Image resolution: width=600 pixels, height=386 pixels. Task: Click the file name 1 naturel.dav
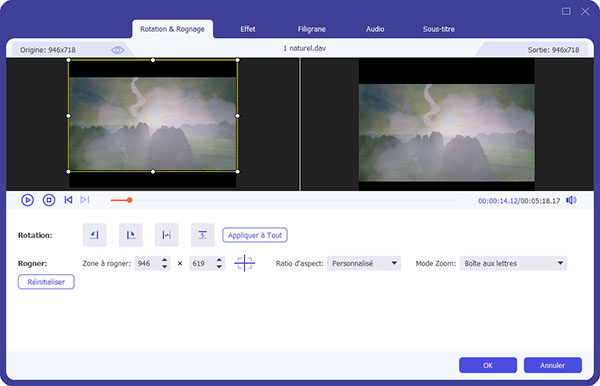[x=305, y=48]
